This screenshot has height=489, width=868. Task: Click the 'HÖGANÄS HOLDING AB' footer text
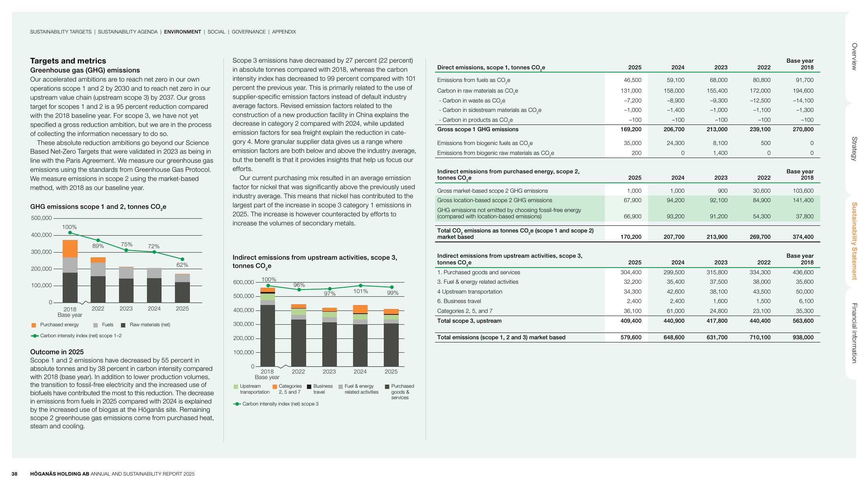(59, 474)
